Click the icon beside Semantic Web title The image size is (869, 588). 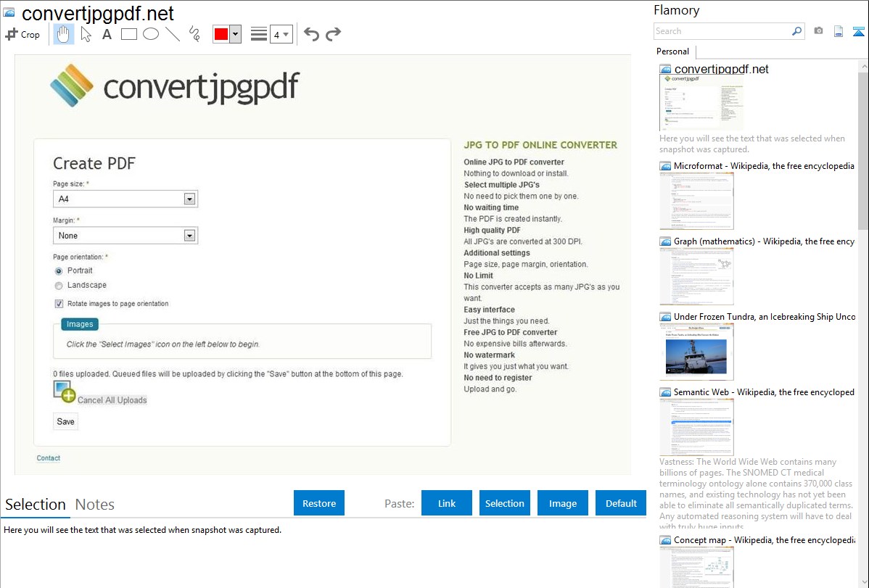tap(666, 392)
